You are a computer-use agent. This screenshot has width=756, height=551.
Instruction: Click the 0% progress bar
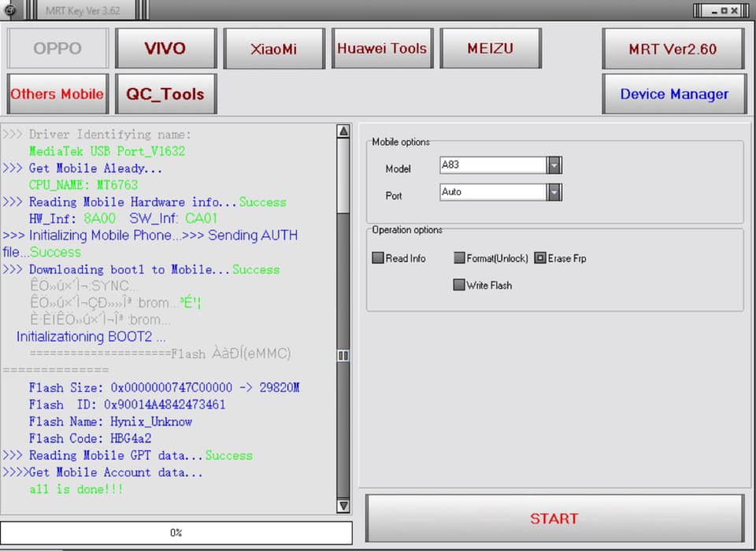pos(176,533)
